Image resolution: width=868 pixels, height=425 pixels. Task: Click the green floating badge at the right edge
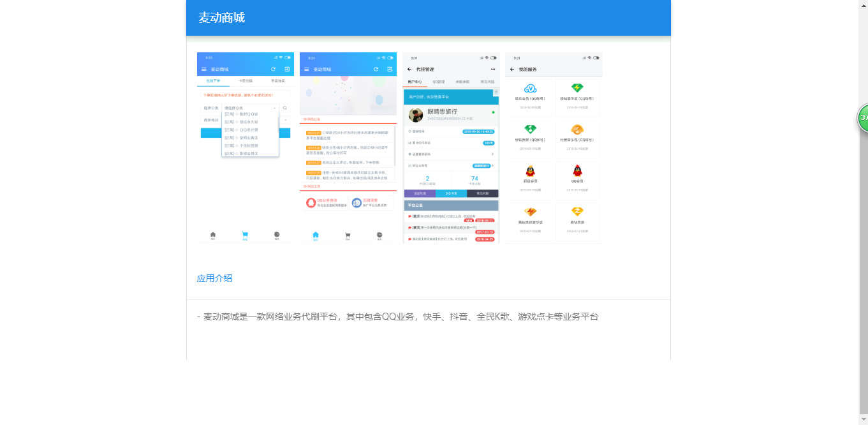point(863,118)
